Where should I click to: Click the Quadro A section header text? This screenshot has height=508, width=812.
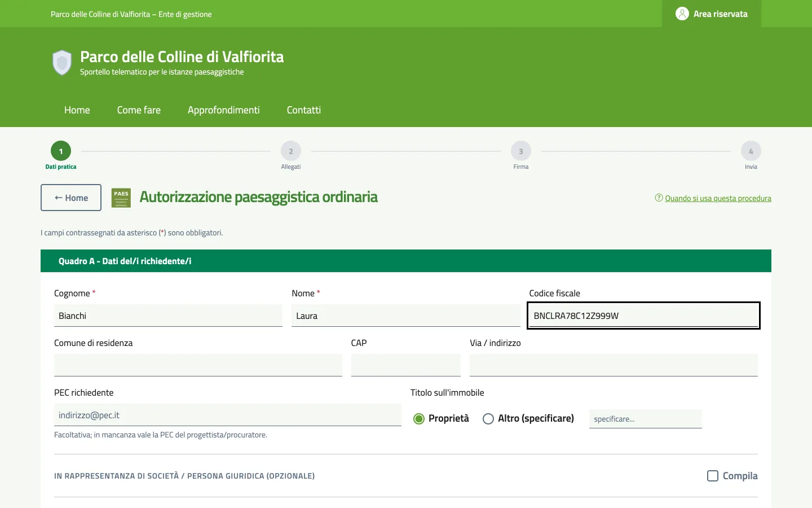coord(125,261)
